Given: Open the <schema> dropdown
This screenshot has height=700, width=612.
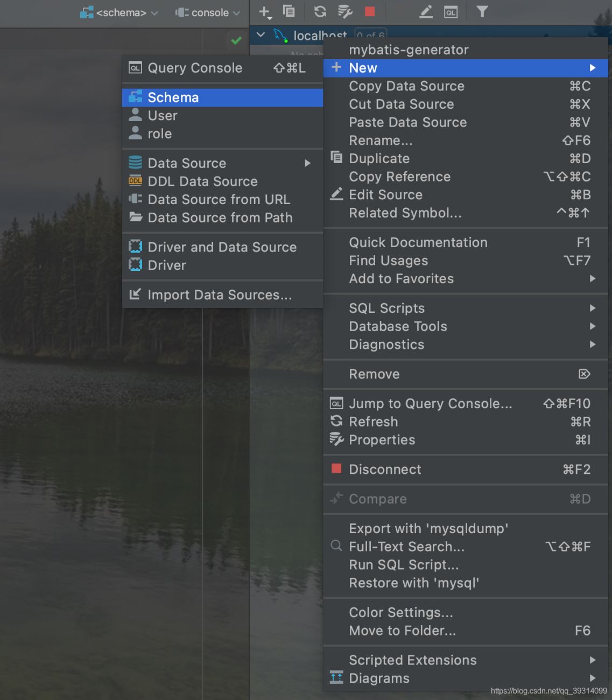Looking at the screenshot, I should click(x=119, y=12).
